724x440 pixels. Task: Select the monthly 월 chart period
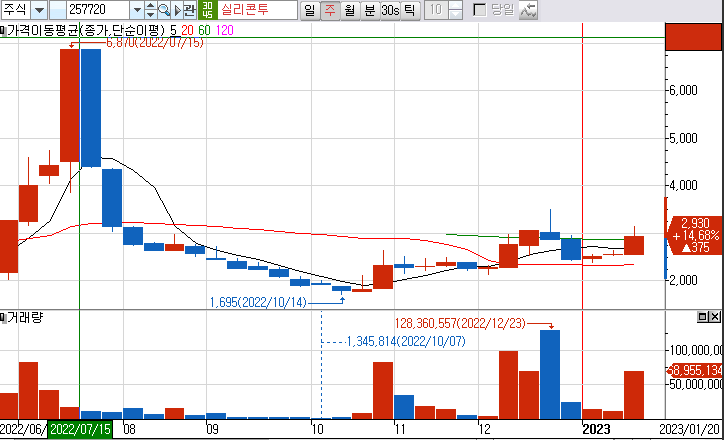350,10
